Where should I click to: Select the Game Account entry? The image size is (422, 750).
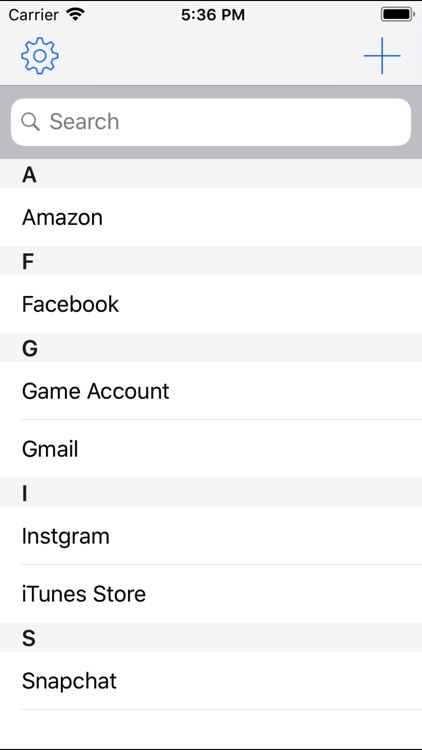[211, 391]
